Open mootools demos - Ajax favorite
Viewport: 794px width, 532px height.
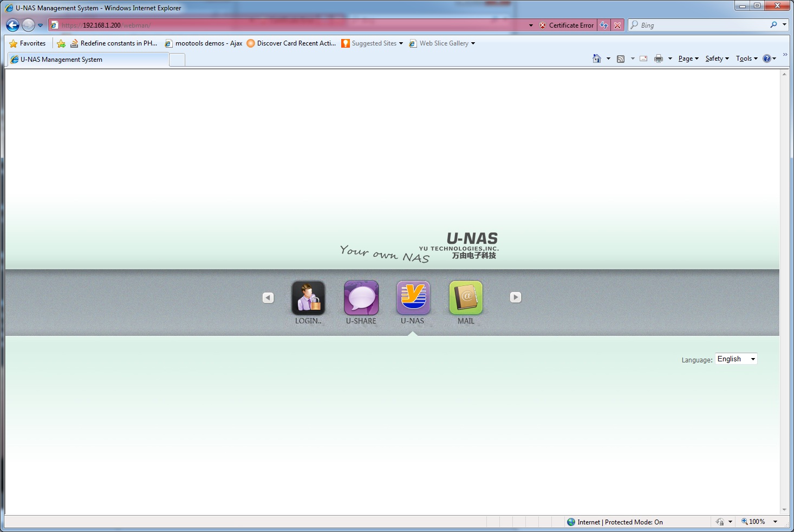pos(204,43)
